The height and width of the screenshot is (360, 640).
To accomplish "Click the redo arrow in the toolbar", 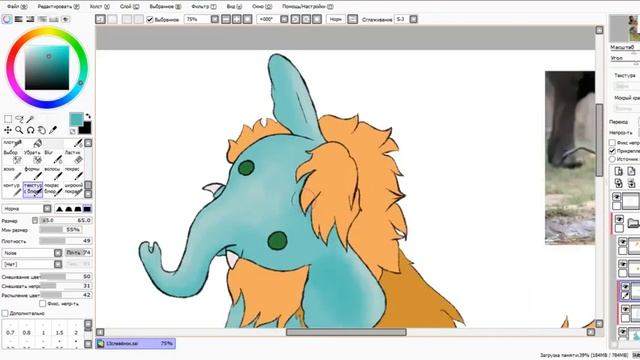I will click(x=112, y=19).
